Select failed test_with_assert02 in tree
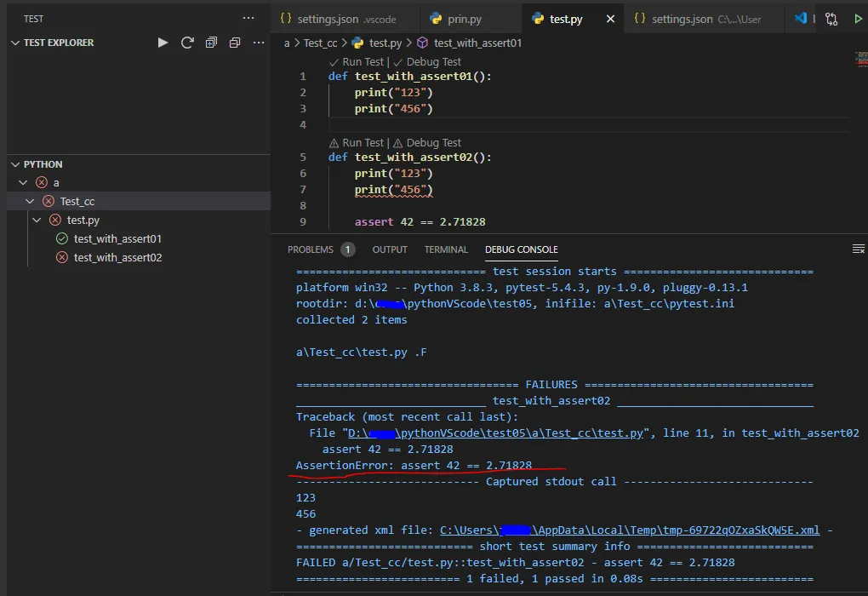 (x=117, y=258)
